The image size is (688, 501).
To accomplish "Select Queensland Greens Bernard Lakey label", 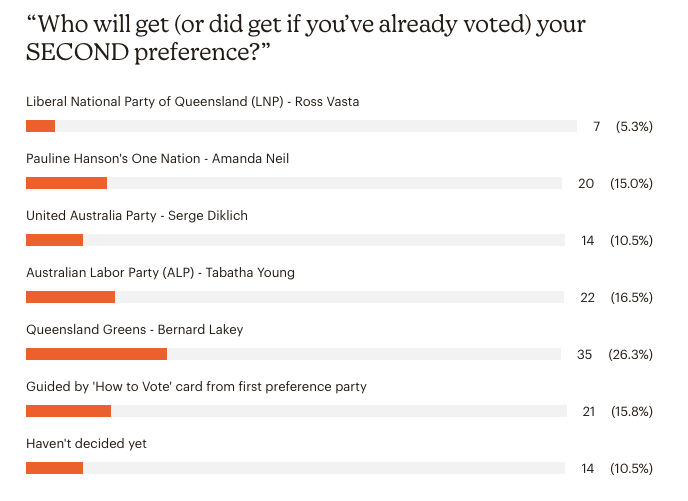I will [x=135, y=330].
